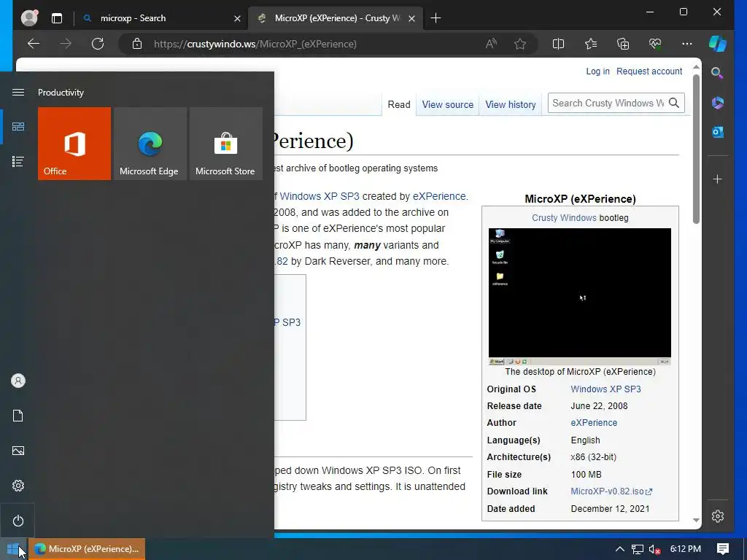Open the notification center icon
The image size is (747, 560).
coord(723,549)
